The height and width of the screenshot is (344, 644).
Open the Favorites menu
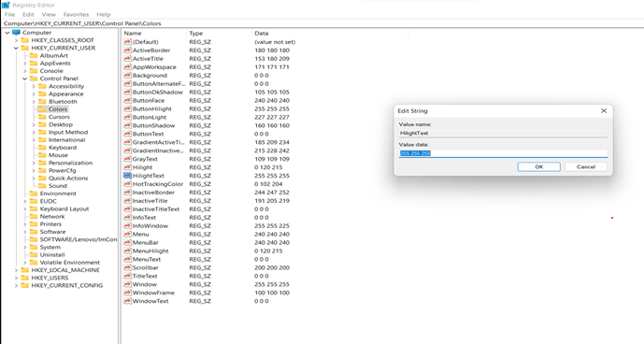[76, 14]
